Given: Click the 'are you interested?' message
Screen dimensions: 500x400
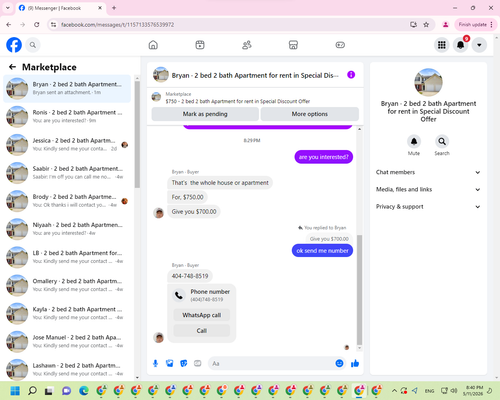Looking at the screenshot, I should [324, 157].
